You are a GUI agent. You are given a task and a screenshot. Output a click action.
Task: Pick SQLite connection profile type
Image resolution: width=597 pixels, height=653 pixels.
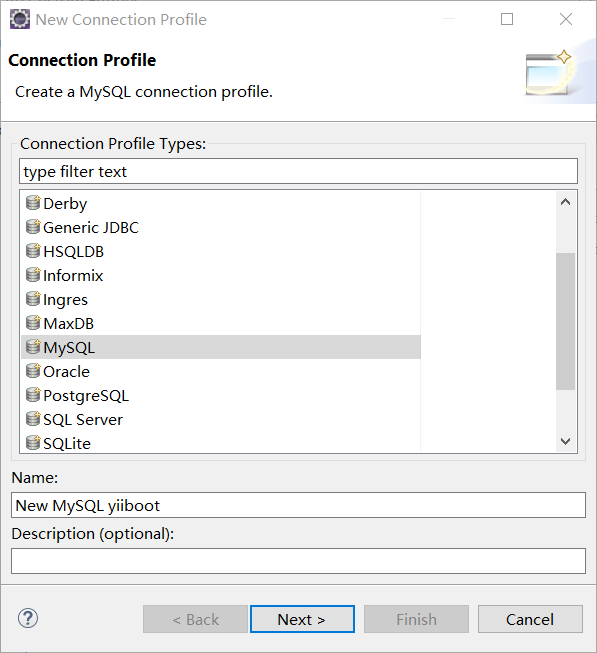[x=67, y=444]
